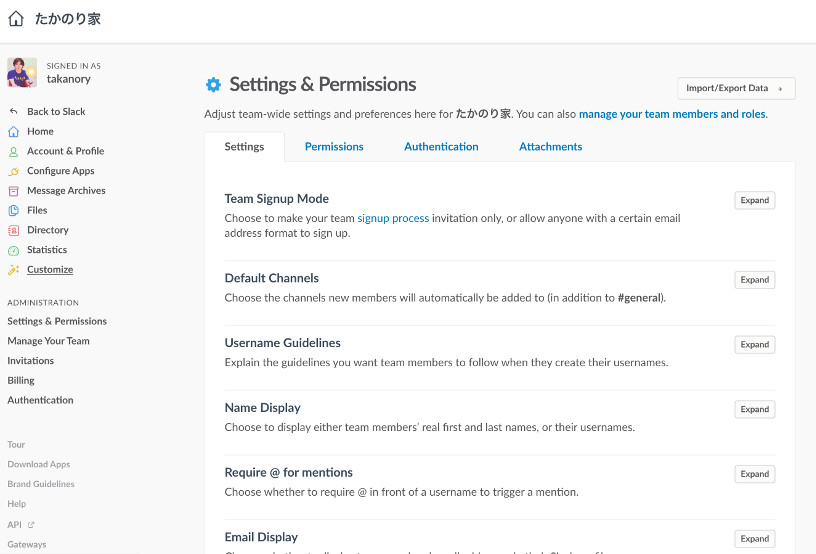
Task: Click the house icon beside たかのり家
Action: 16,19
